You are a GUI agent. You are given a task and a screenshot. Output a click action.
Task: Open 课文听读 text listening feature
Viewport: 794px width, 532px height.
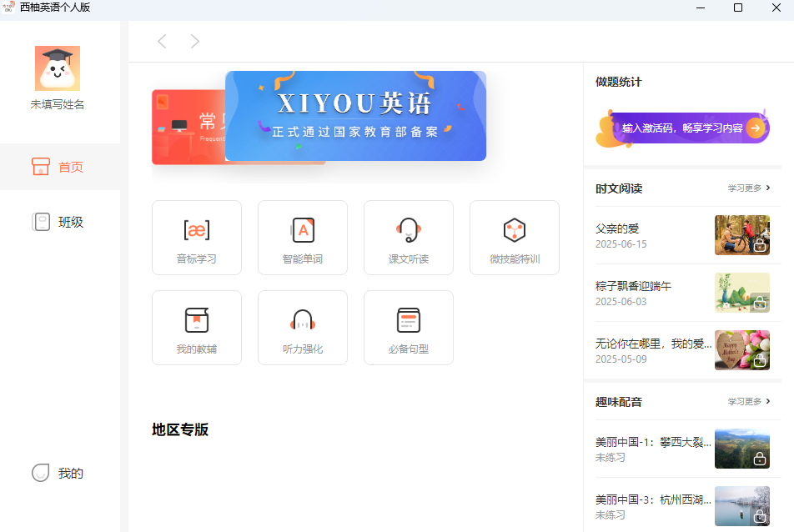coord(409,237)
